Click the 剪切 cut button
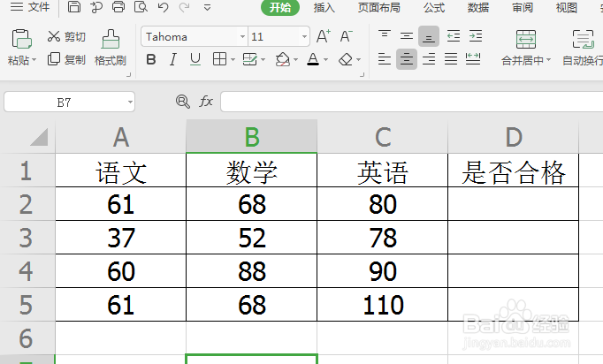This screenshot has height=364, width=603. click(66, 36)
